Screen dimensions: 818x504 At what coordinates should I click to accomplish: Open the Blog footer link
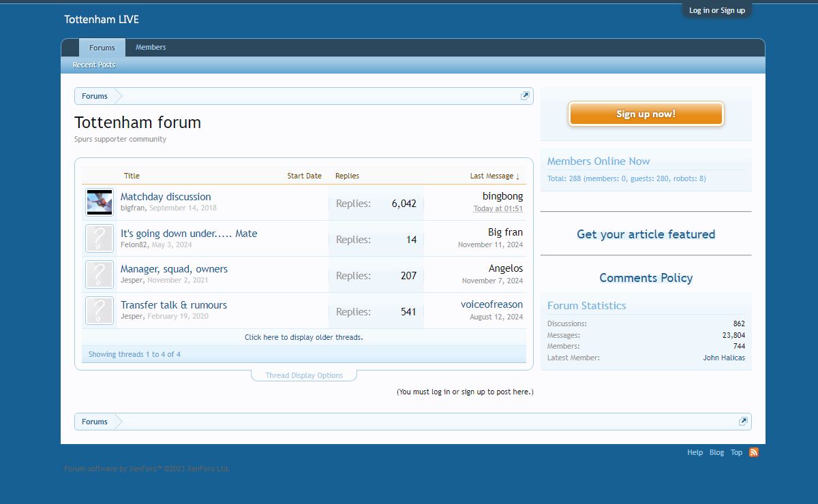716,452
